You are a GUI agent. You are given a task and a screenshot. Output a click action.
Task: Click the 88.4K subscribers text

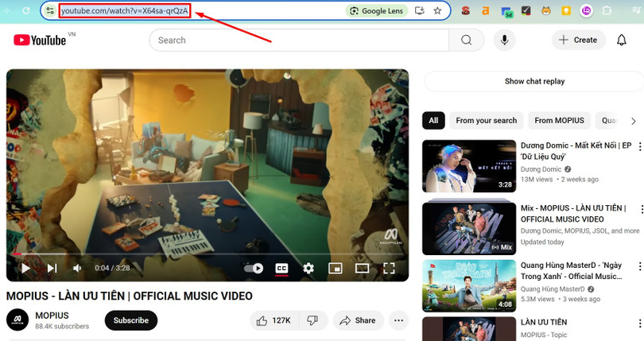pos(62,326)
